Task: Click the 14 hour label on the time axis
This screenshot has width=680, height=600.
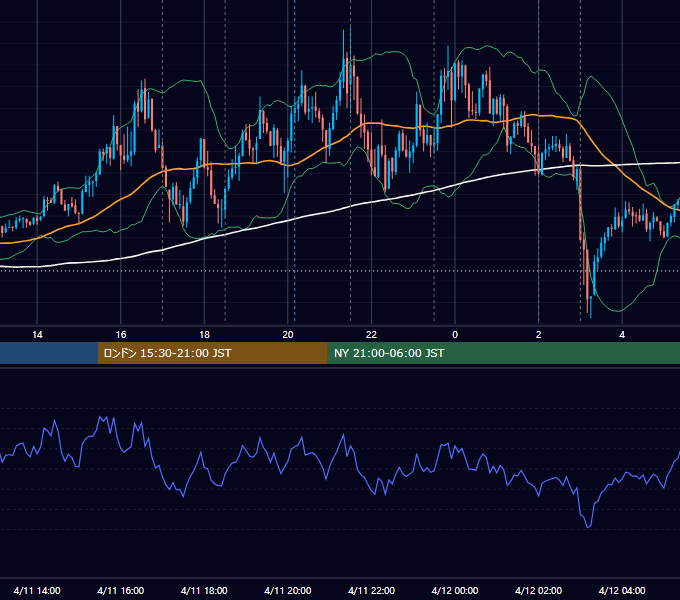Action: click(37, 335)
